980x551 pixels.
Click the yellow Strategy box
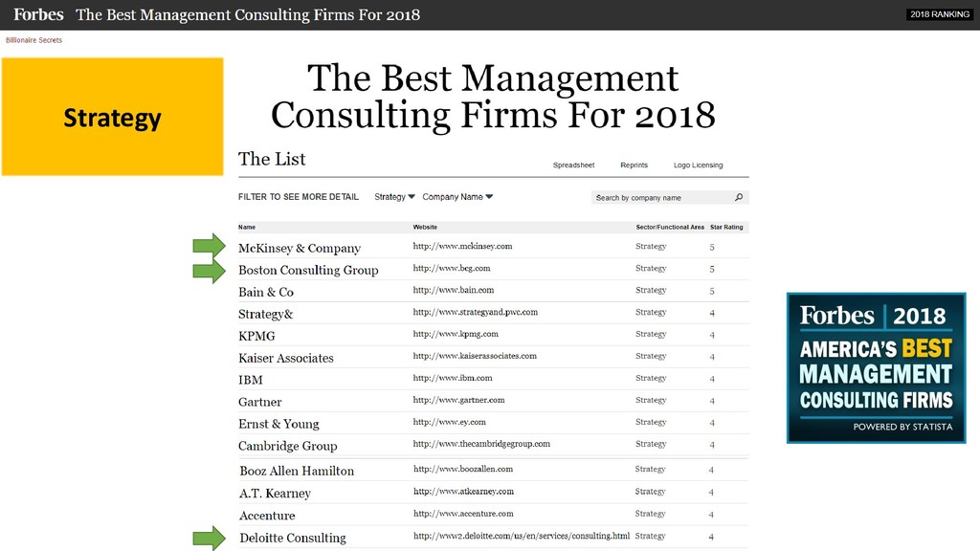[x=113, y=117]
